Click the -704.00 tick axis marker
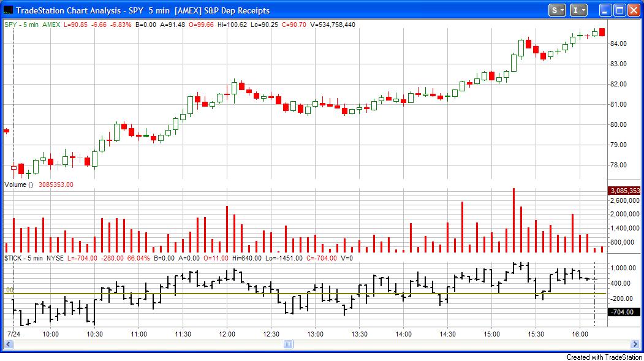Screen dimensions: 644x361 (624, 312)
